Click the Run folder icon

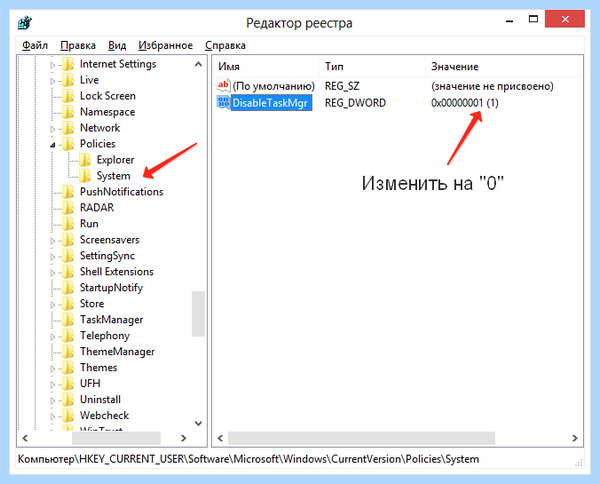point(68,224)
